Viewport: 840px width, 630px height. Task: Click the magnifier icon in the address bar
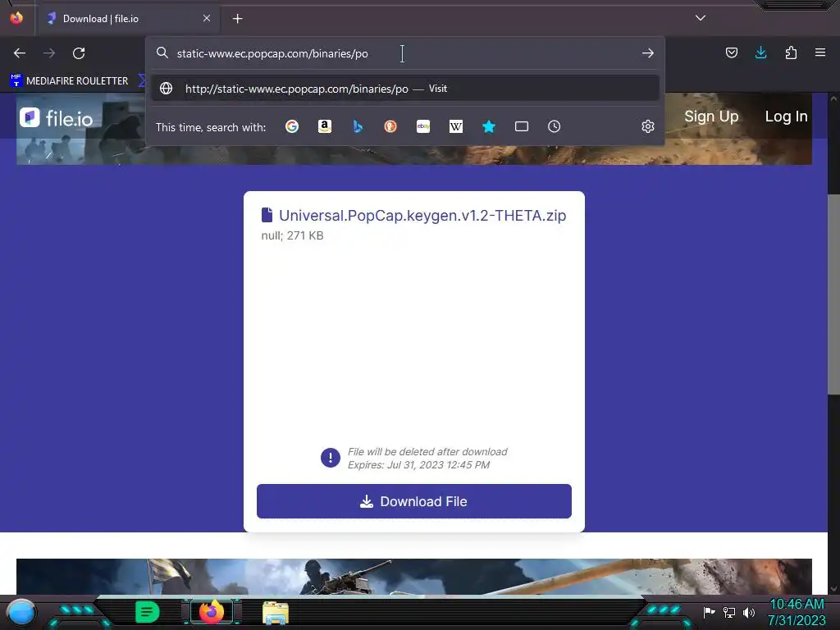pos(162,52)
